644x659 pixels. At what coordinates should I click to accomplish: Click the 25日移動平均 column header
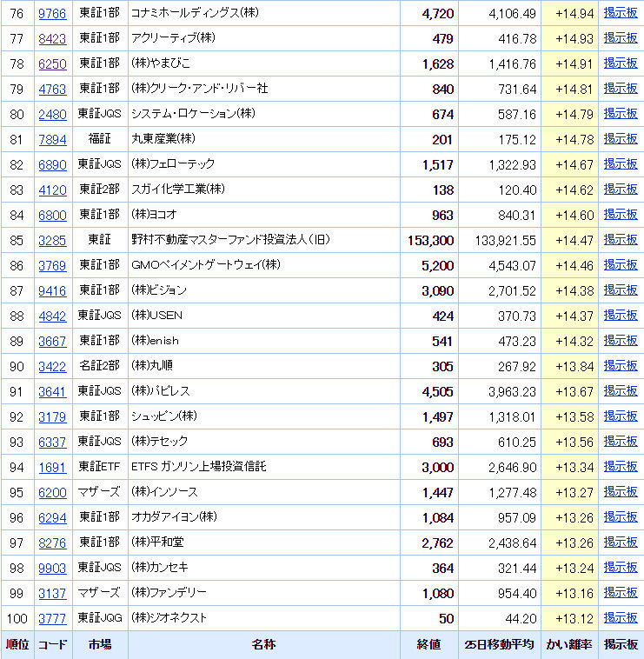click(x=499, y=644)
